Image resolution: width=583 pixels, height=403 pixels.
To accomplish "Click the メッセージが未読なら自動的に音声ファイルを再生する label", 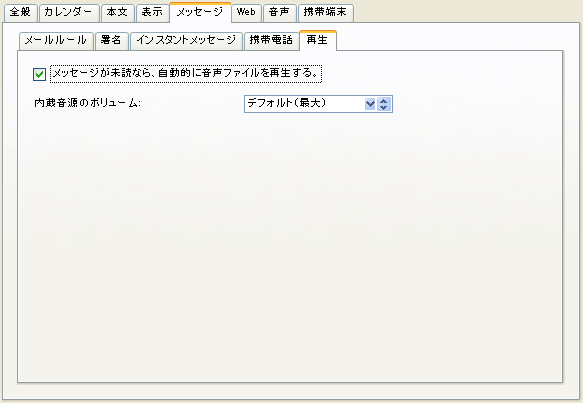I will click(x=186, y=73).
